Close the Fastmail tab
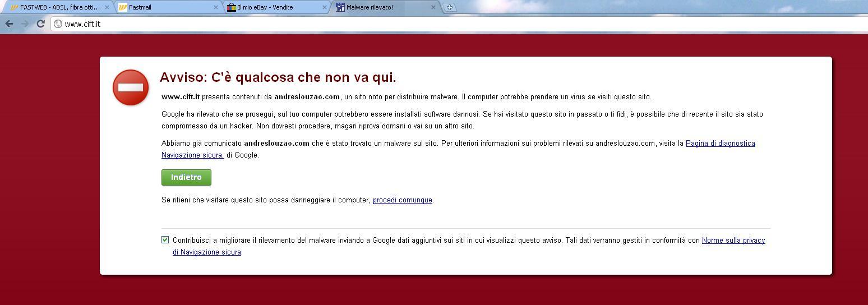This screenshot has width=868, height=305. coord(216,7)
